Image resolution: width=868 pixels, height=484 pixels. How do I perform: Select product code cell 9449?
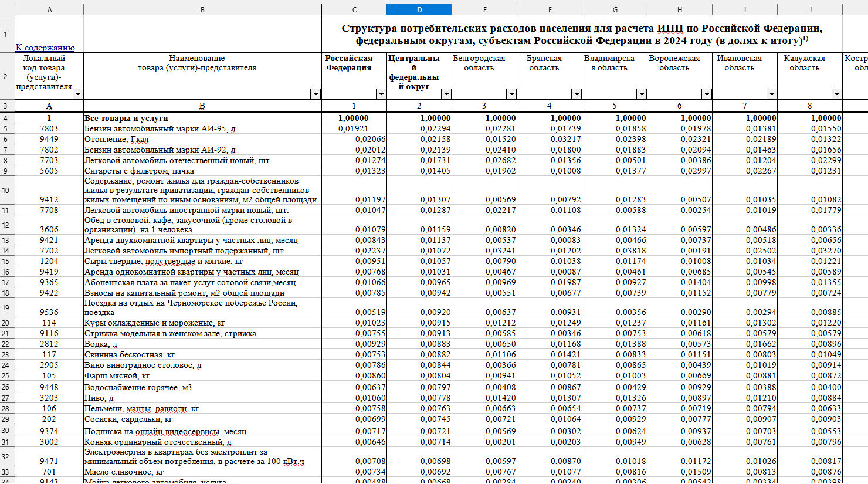click(49, 139)
